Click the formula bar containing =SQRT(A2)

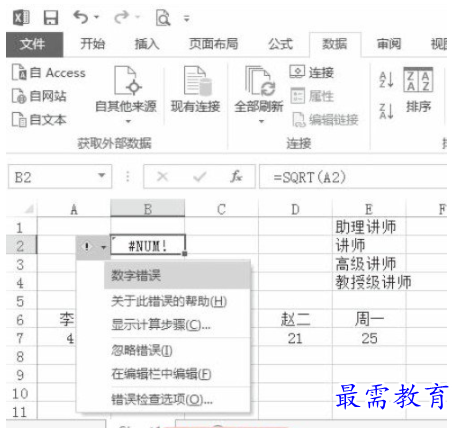tap(353, 177)
